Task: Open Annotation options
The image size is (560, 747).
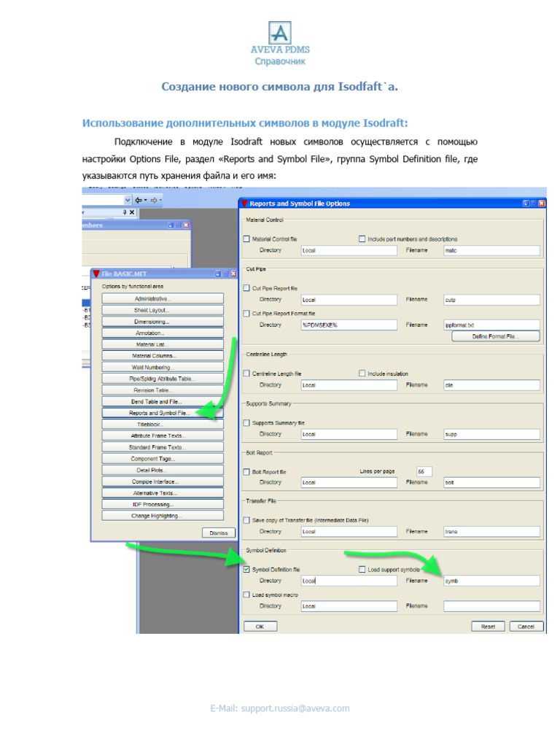Action: coord(163,333)
